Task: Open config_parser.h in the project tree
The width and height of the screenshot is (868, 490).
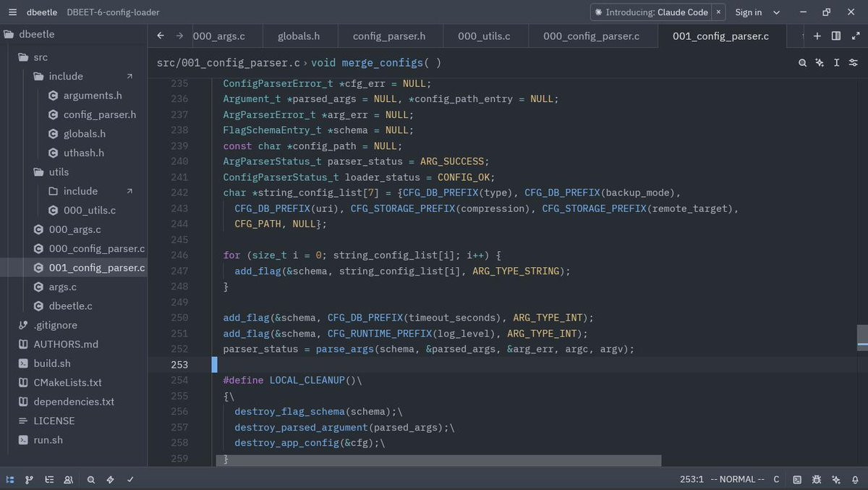Action: (x=74, y=114)
